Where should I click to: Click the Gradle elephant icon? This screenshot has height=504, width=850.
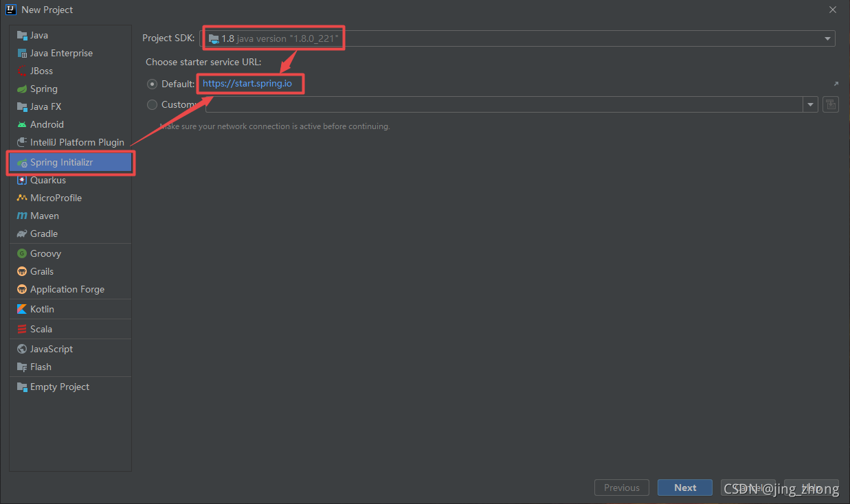click(x=22, y=233)
